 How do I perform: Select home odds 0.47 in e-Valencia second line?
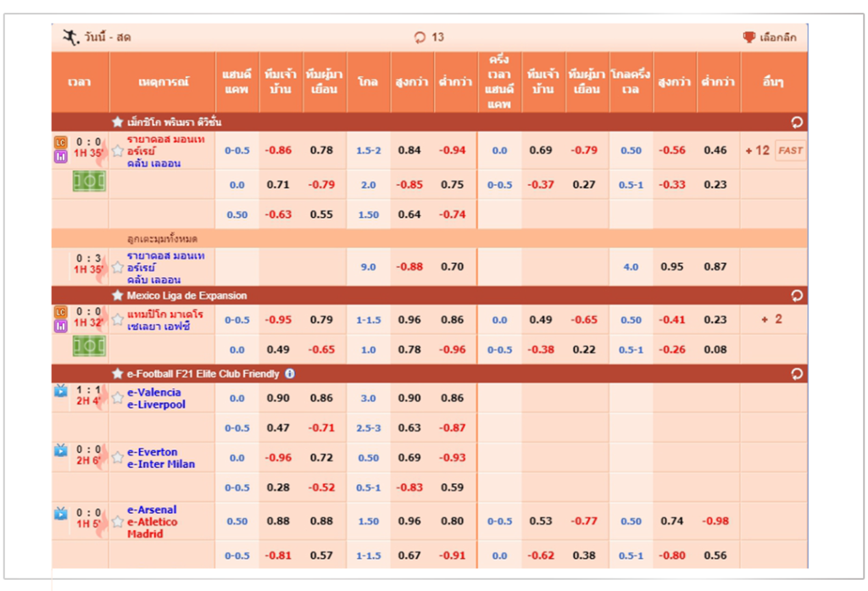278,427
